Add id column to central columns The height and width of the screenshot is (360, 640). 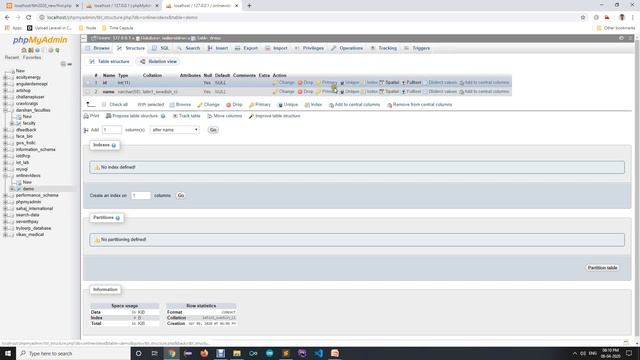[x=484, y=82]
